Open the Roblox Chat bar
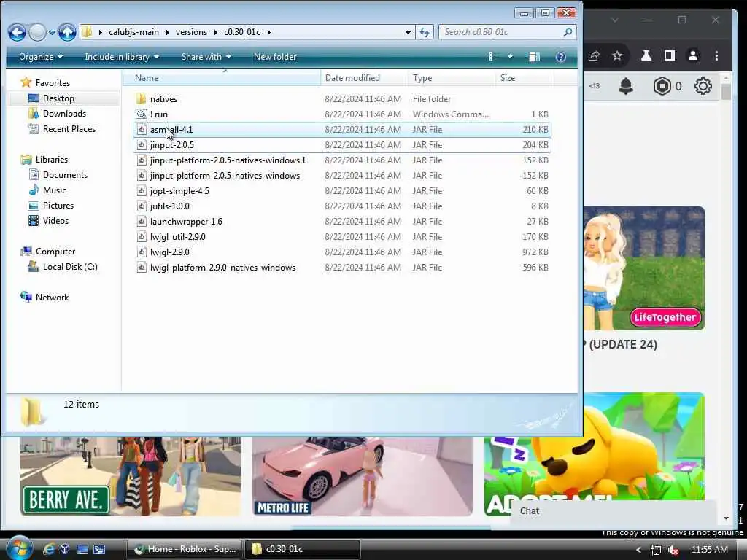 [613, 511]
